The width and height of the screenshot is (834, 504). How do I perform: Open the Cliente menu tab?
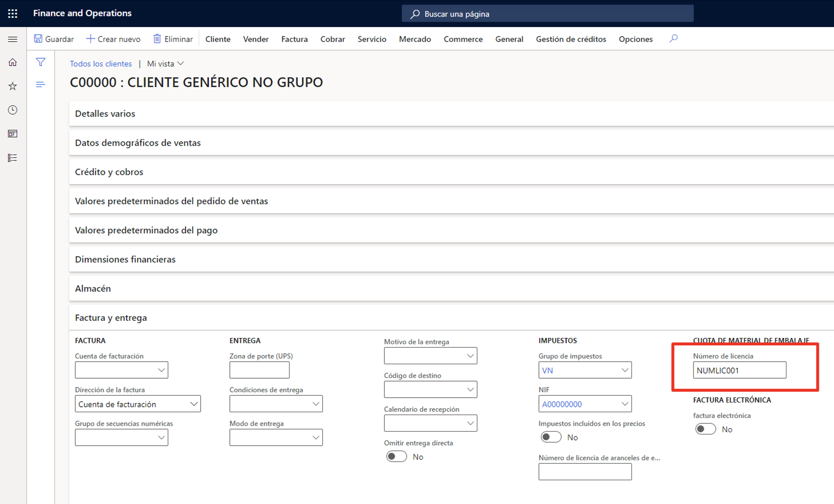coord(218,39)
